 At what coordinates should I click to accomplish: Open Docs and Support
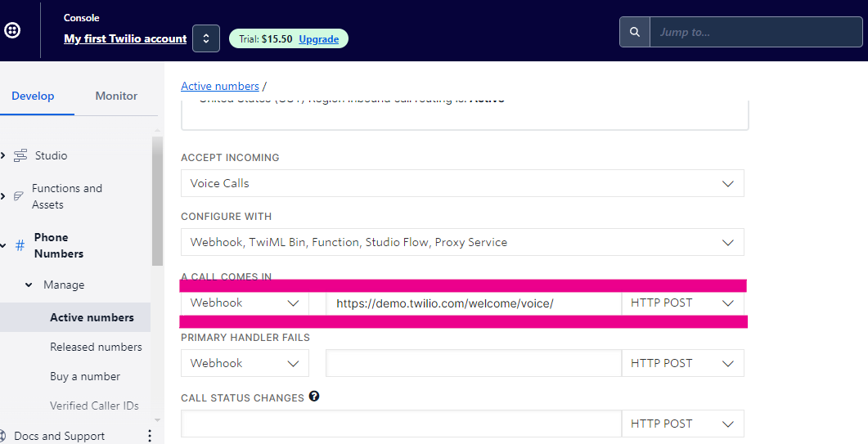pyautogui.click(x=59, y=436)
